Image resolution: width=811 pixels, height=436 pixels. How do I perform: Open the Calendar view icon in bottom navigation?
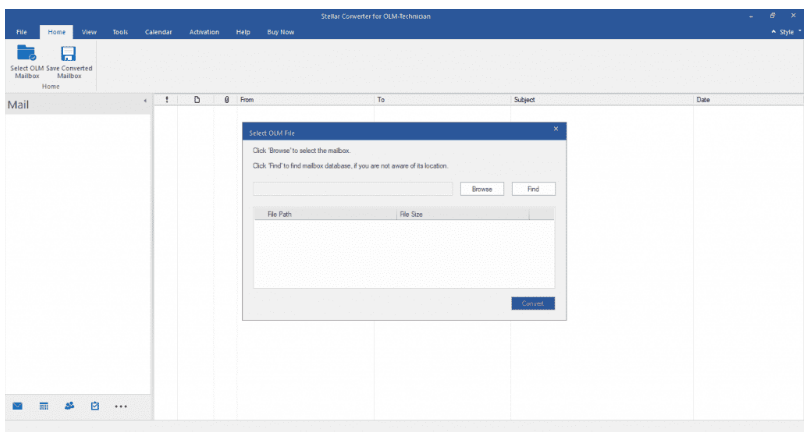tap(44, 406)
